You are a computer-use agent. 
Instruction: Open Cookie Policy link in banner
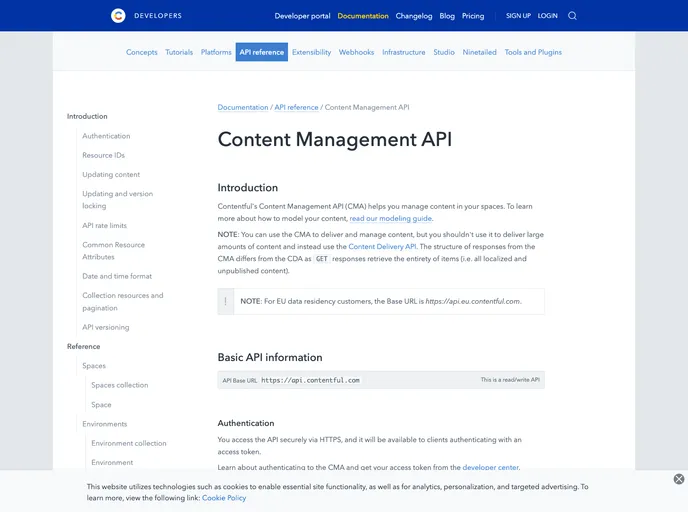(224, 498)
